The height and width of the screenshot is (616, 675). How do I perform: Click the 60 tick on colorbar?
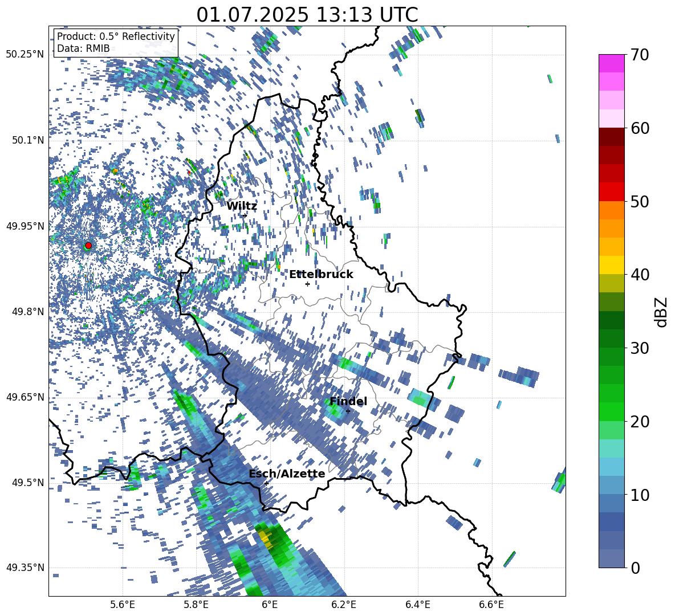coord(640,128)
